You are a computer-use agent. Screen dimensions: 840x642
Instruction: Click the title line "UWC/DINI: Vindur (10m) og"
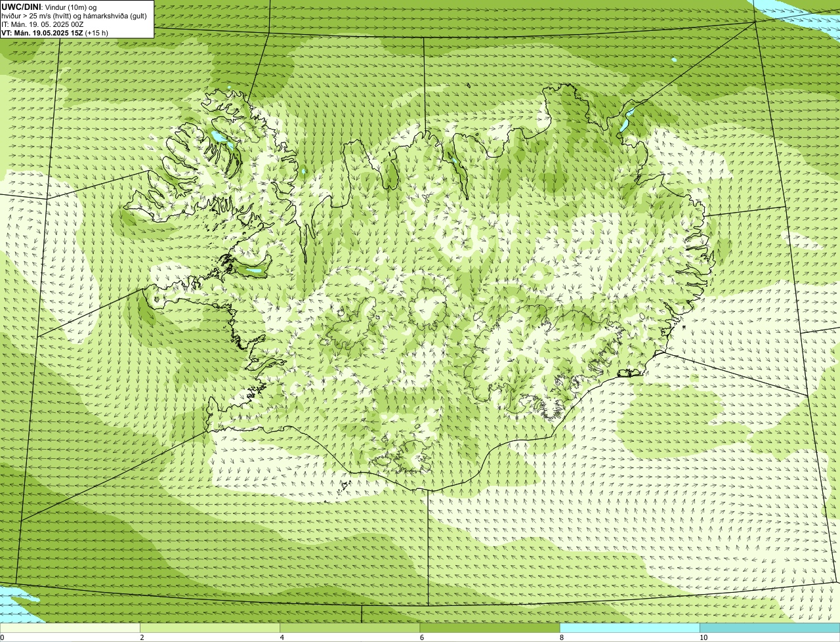[x=49, y=7]
